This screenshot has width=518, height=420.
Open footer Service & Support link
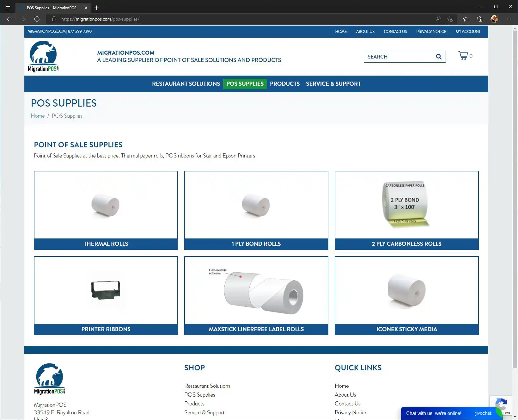pos(204,412)
